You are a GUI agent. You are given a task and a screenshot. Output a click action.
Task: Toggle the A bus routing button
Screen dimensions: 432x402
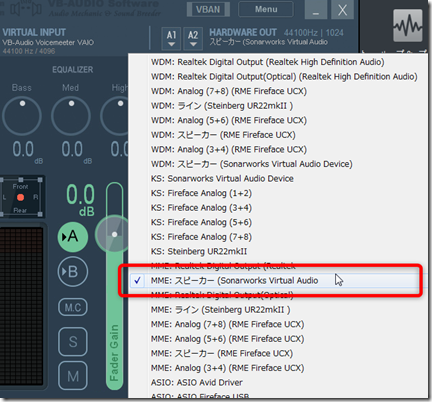coord(73,237)
